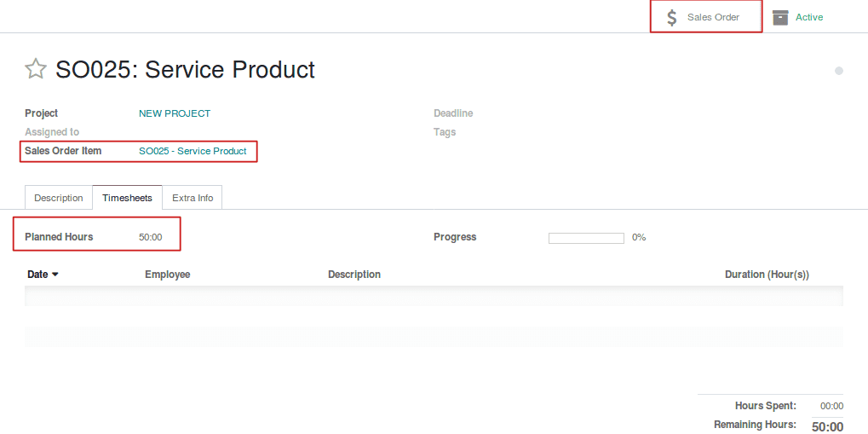Sort timesheets by Date column
Image resolution: width=868 pixels, height=434 pixels.
click(x=43, y=275)
